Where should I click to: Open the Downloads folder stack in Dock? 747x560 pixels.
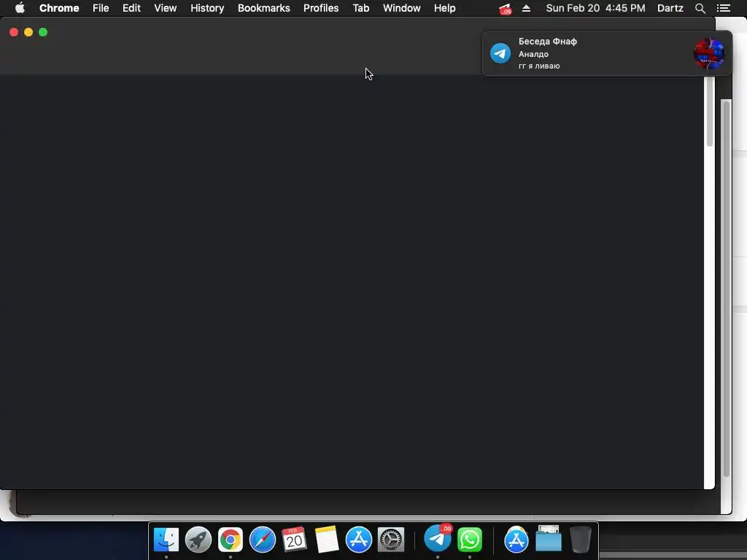pyautogui.click(x=549, y=539)
